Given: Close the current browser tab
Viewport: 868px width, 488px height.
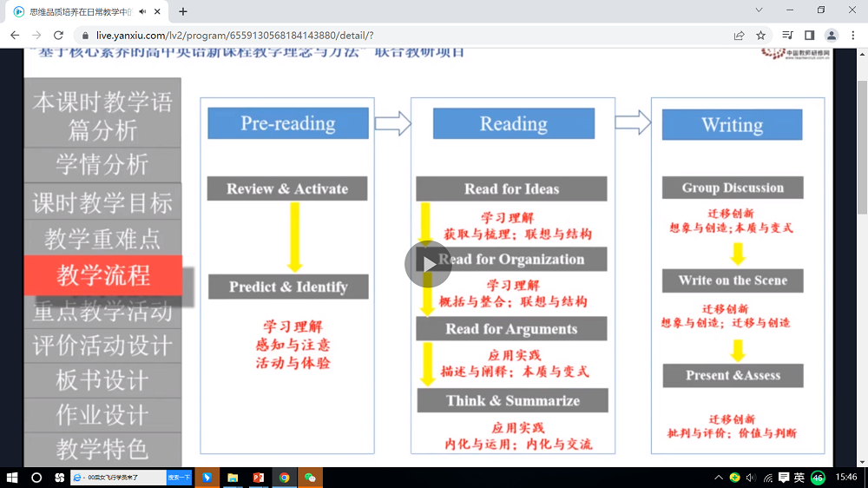Looking at the screenshot, I should 159,11.
